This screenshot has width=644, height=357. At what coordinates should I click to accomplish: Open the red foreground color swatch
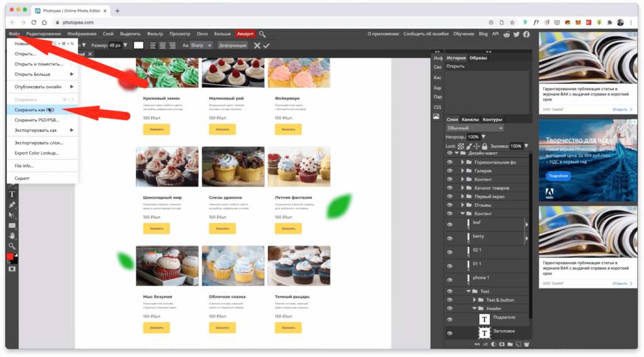point(9,257)
